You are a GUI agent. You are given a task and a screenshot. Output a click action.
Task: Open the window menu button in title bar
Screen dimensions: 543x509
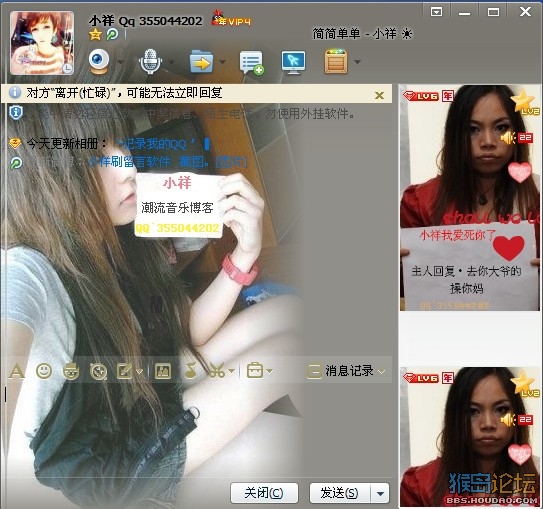(x=436, y=12)
